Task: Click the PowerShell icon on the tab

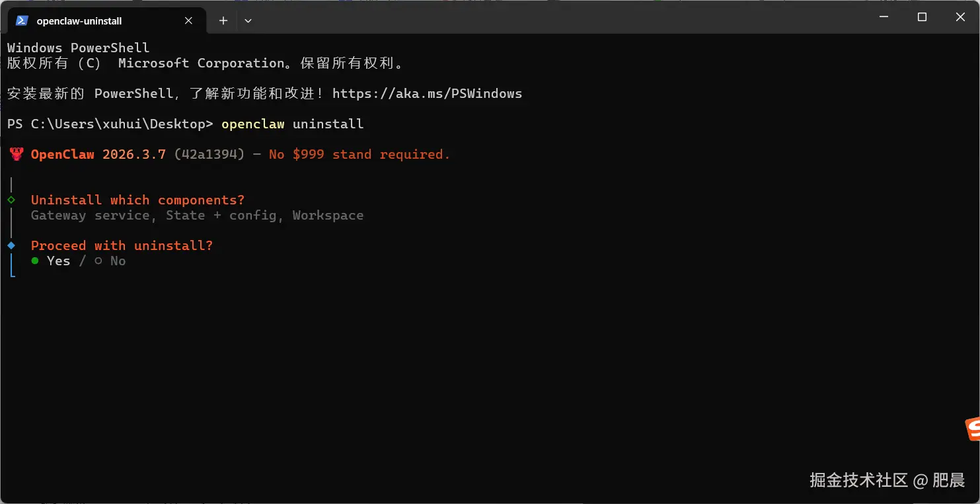Action: pos(22,21)
